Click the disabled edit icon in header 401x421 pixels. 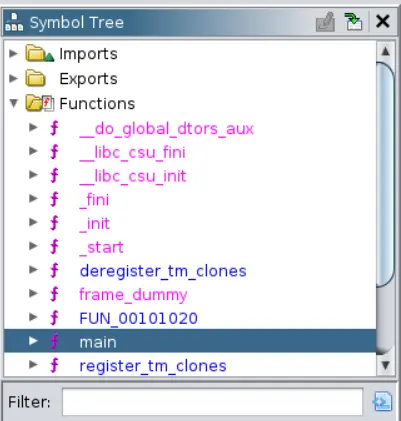(x=325, y=22)
